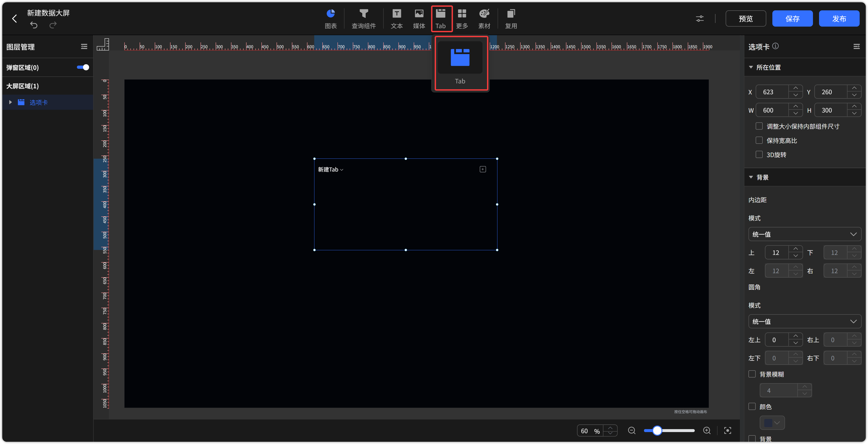Insert the Tab component from dropdown
Screen dimensions: 868x444
click(x=460, y=63)
